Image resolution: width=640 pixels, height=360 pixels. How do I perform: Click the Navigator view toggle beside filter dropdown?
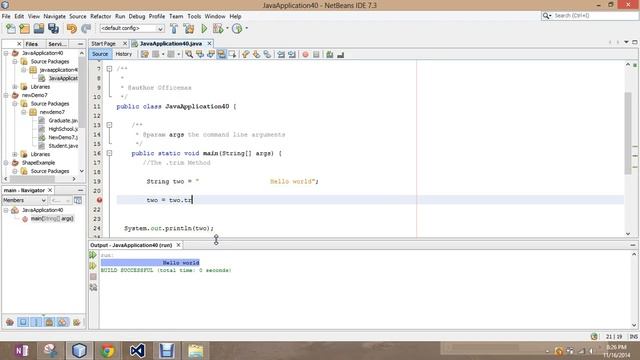[78, 200]
